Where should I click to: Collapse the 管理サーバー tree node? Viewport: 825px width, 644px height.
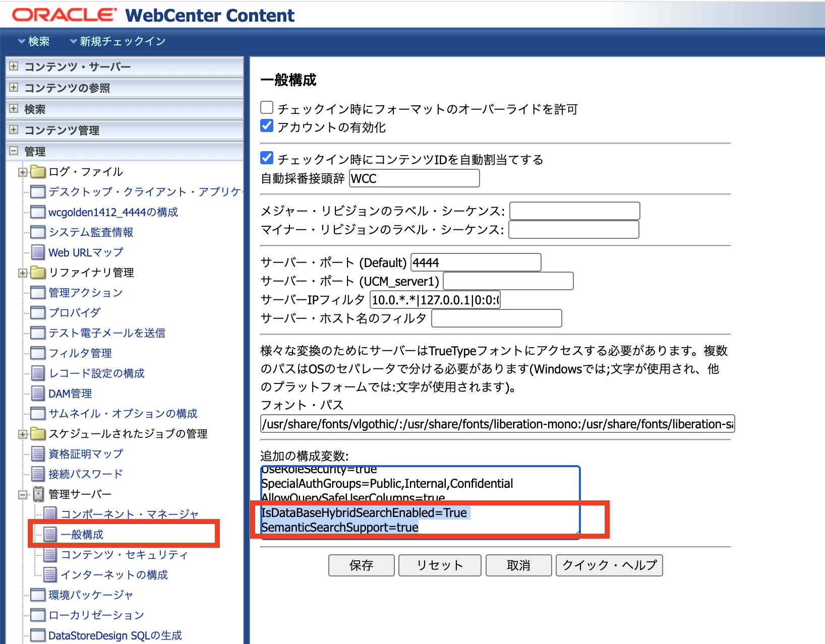pyautogui.click(x=22, y=495)
